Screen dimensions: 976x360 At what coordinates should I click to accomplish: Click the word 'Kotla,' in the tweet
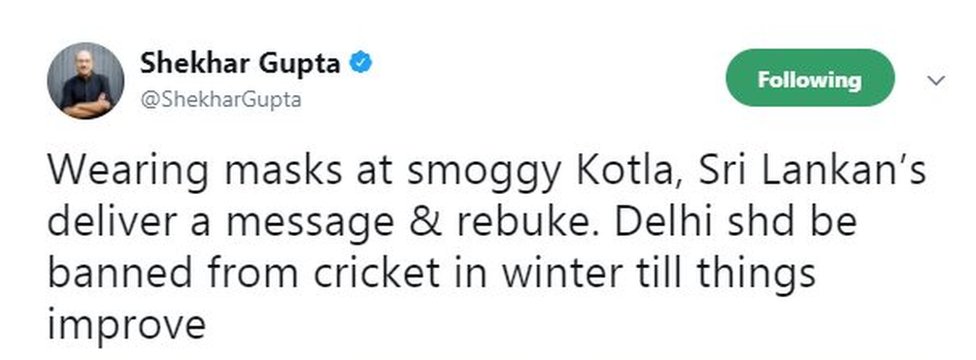click(630, 171)
